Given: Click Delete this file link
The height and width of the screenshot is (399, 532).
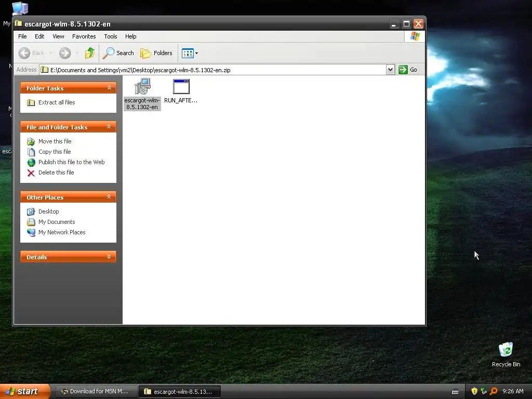Looking at the screenshot, I should (56, 172).
